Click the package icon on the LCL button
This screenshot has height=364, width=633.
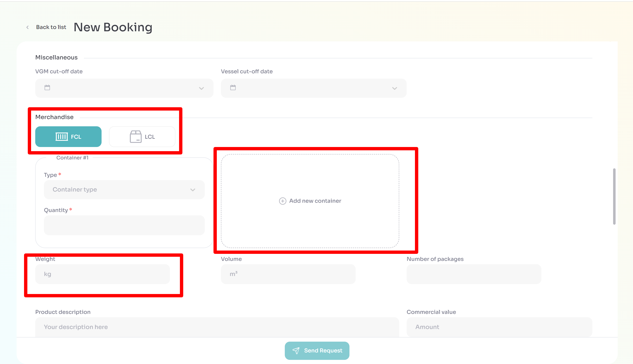135,136
